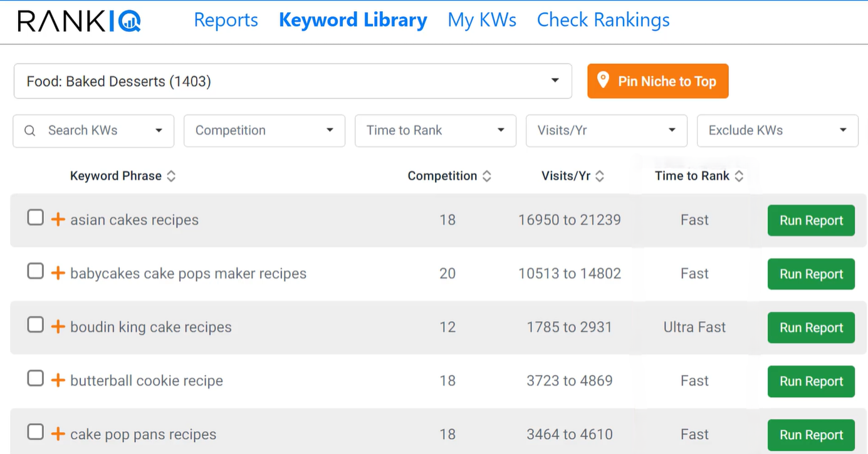Click Pin Niche to Top button

(x=658, y=81)
